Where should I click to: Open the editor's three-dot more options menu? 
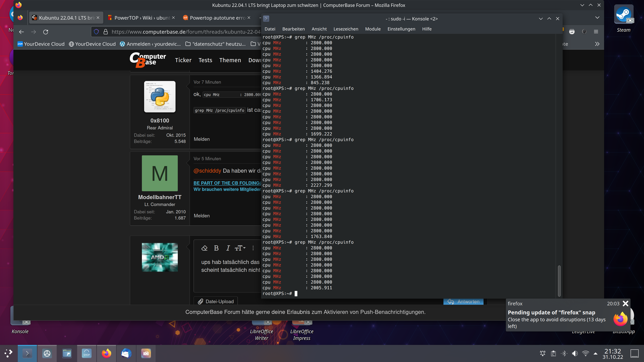(253, 248)
